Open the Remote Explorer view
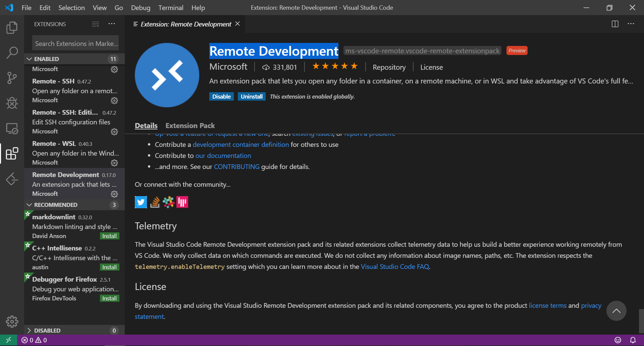The image size is (644, 346). pyautogui.click(x=12, y=128)
